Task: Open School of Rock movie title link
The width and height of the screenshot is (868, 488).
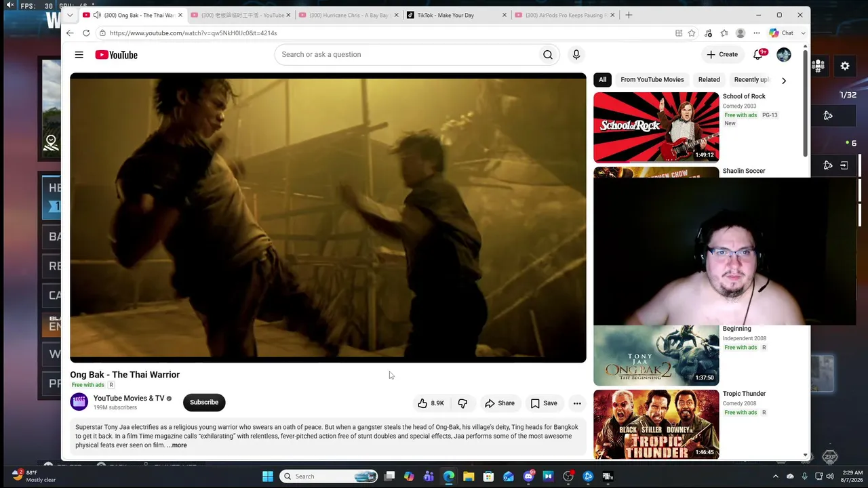Action: (744, 96)
